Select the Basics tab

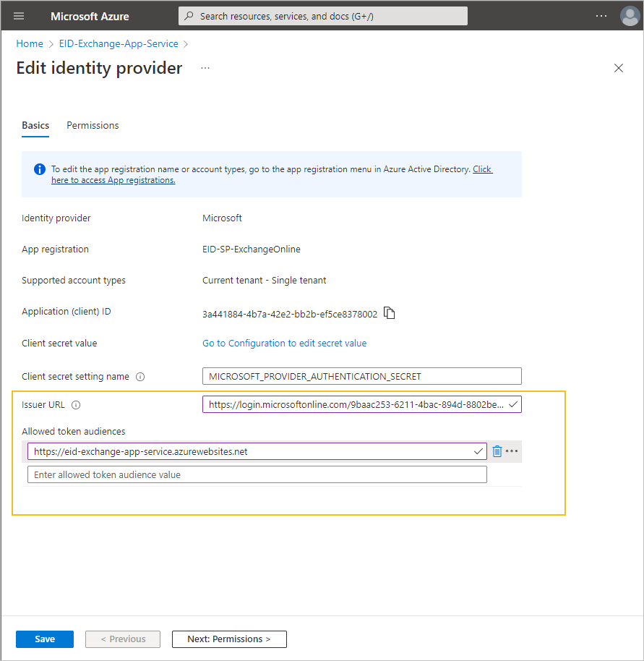pos(35,125)
